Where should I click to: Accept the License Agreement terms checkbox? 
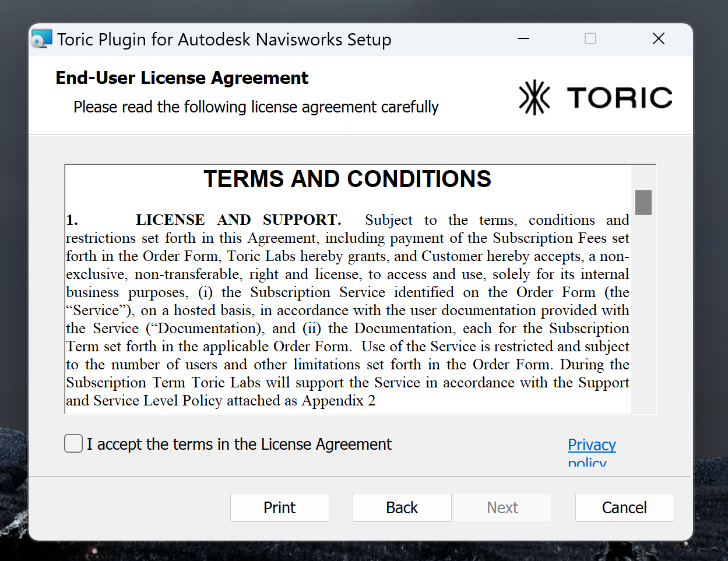point(73,443)
